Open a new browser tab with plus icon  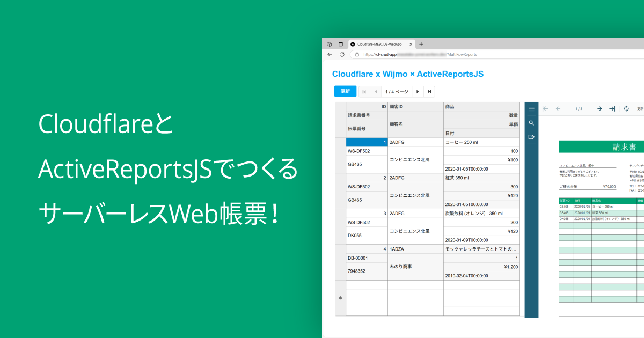click(x=421, y=44)
